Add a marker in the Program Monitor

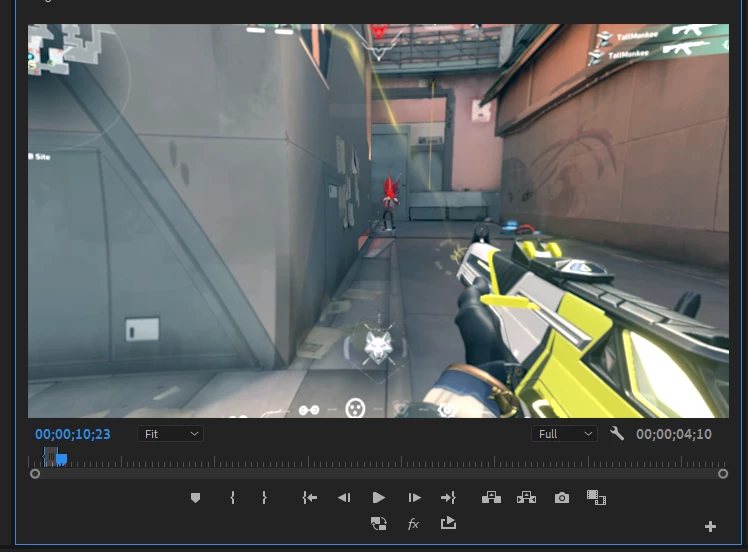pyautogui.click(x=195, y=498)
